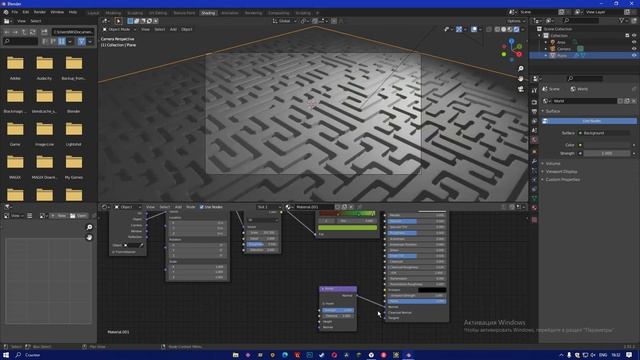Open the Output properties tab icon
Image resolution: width=640 pixels, height=360 pixels.
534,111
